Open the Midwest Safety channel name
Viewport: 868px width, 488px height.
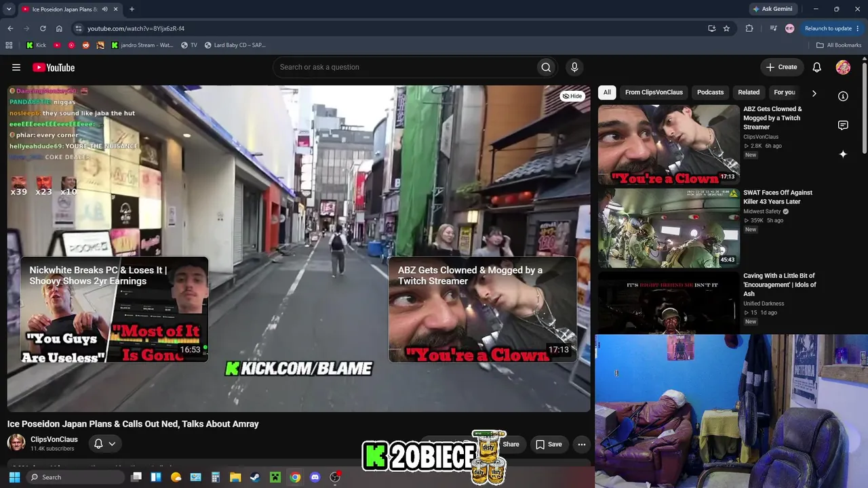coord(762,211)
